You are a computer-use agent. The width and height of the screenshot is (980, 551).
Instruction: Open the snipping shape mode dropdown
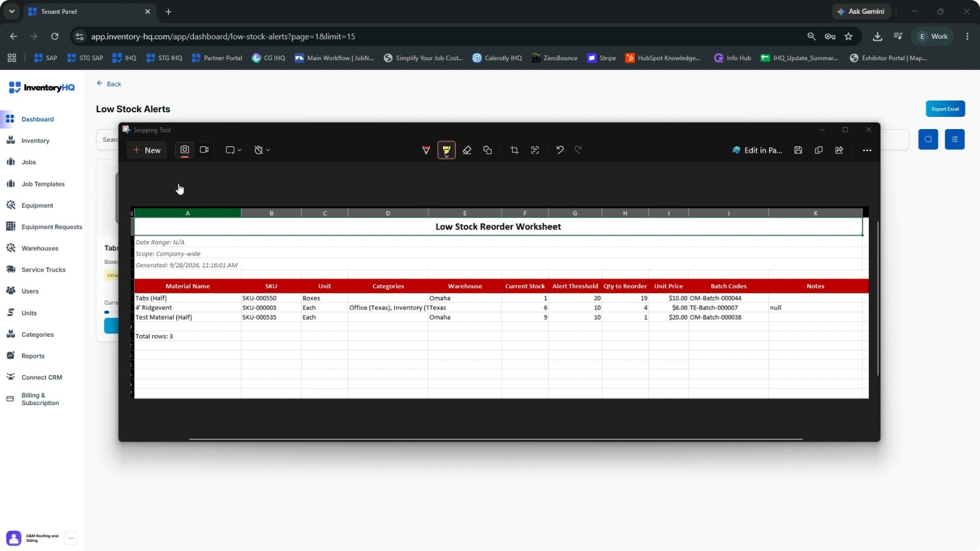[x=233, y=150]
